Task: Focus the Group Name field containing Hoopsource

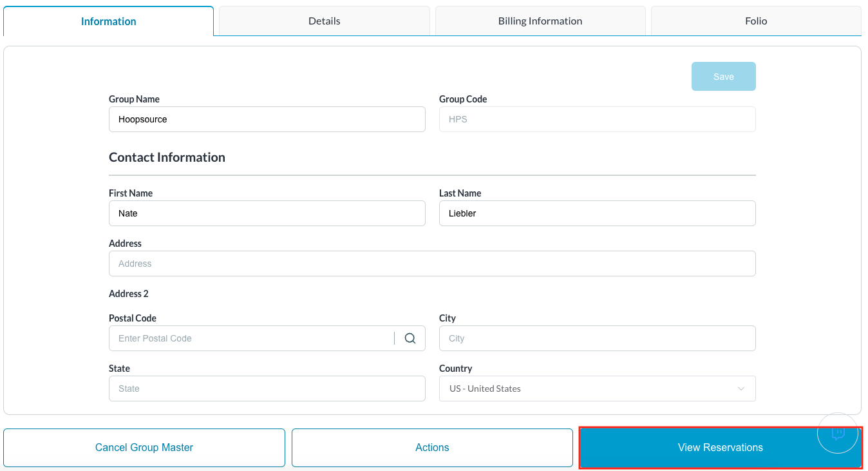Action: [267, 119]
